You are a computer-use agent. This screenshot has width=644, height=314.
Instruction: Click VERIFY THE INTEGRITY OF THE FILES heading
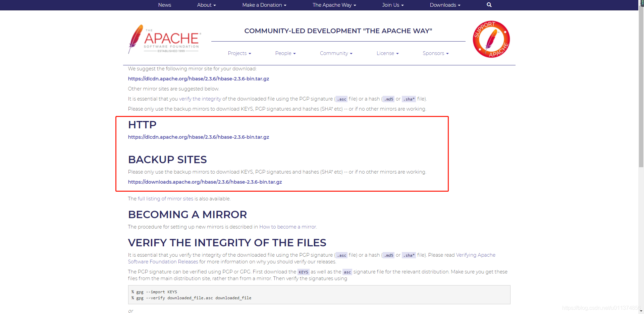(x=227, y=243)
